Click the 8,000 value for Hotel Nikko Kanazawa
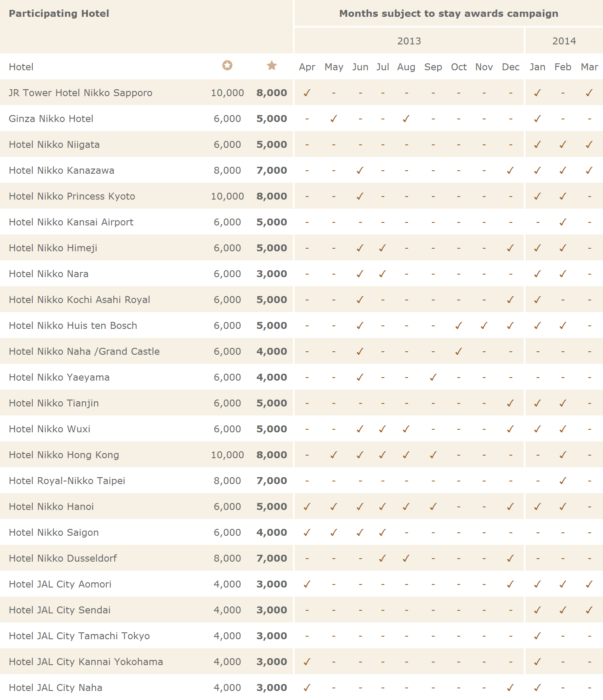 click(x=227, y=171)
